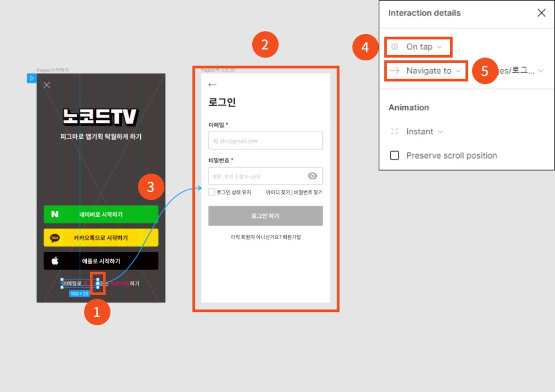This screenshot has height=392, width=555.
Task: Click the back arrow on login screen
Action: (213, 84)
